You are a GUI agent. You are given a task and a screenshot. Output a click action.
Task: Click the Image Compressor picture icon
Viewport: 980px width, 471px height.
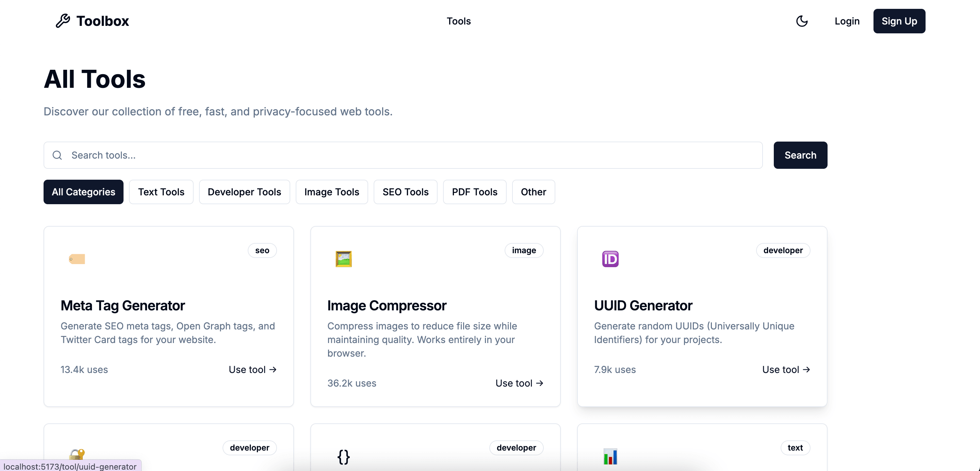(344, 259)
